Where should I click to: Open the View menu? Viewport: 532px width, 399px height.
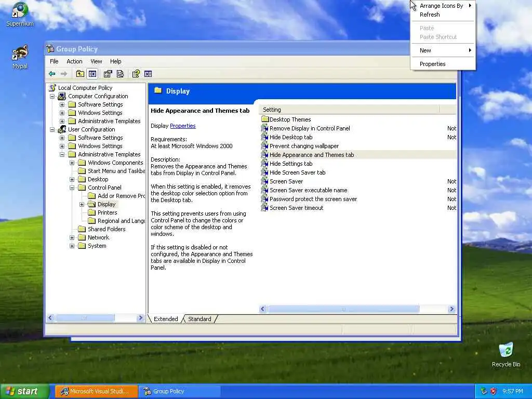(96, 61)
